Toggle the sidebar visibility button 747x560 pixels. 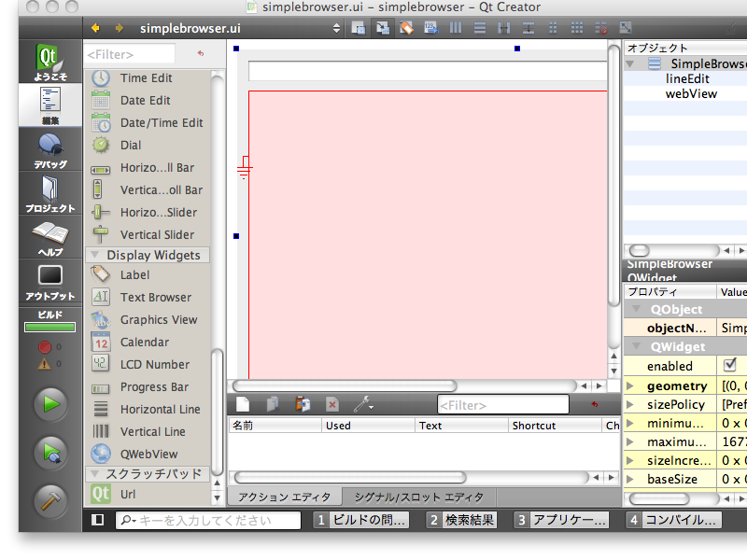click(x=98, y=520)
